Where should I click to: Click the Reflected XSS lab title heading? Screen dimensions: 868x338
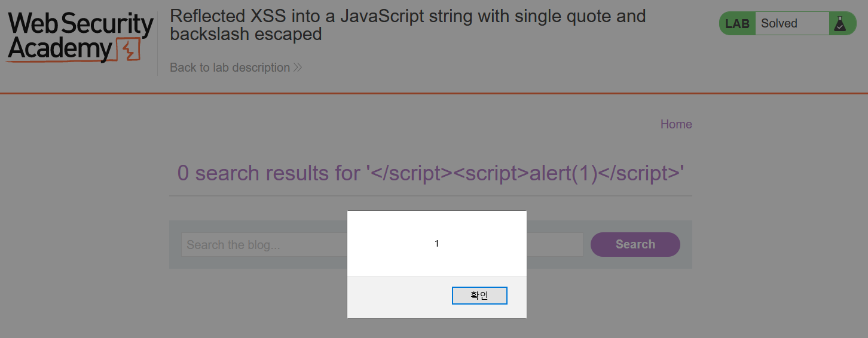coord(408,24)
